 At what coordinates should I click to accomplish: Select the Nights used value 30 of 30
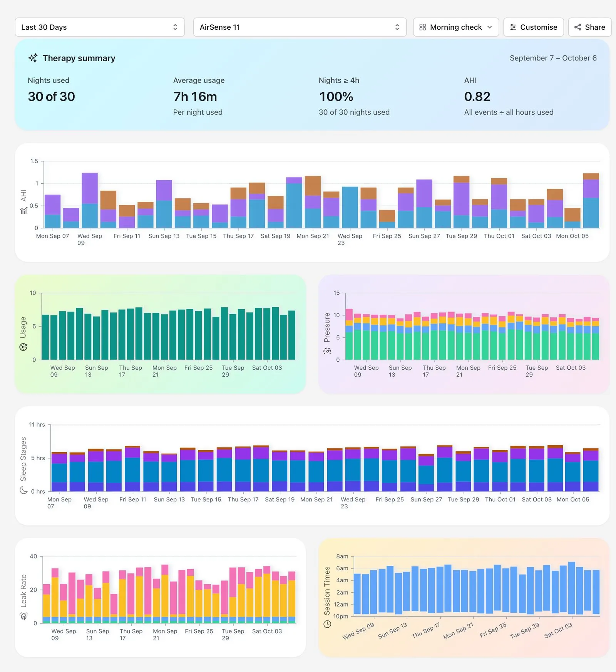[x=51, y=97]
